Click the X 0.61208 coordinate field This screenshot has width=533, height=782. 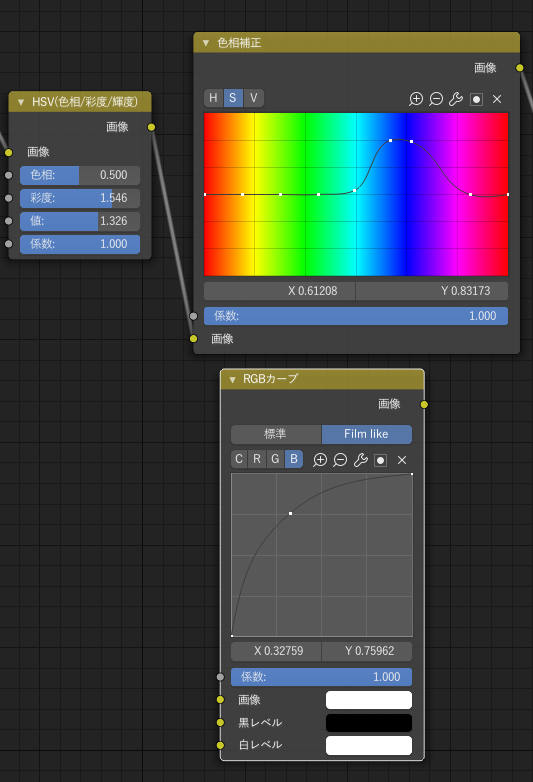tap(279, 291)
